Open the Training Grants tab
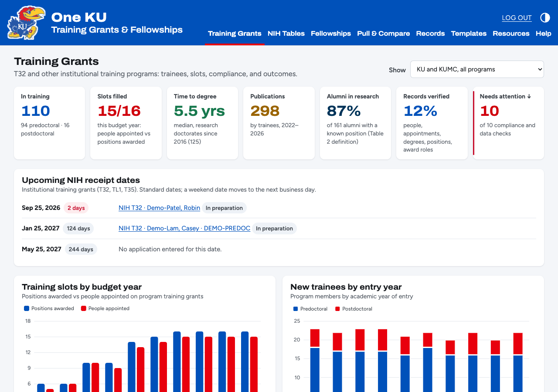 (x=235, y=34)
